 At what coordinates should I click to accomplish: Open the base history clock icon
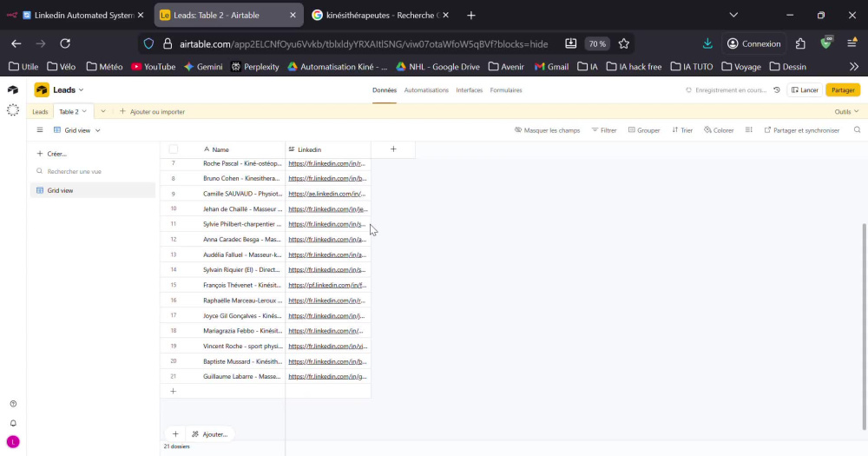point(777,89)
